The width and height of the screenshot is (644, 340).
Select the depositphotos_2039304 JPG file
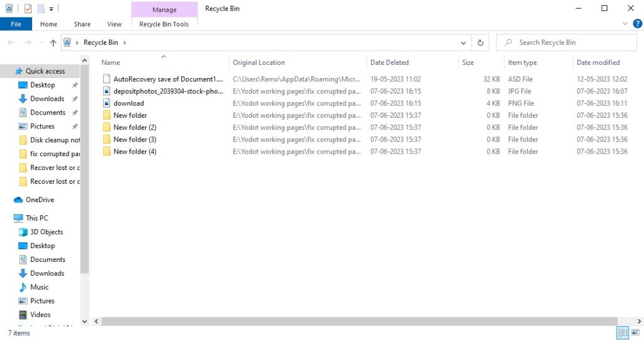[168, 91]
